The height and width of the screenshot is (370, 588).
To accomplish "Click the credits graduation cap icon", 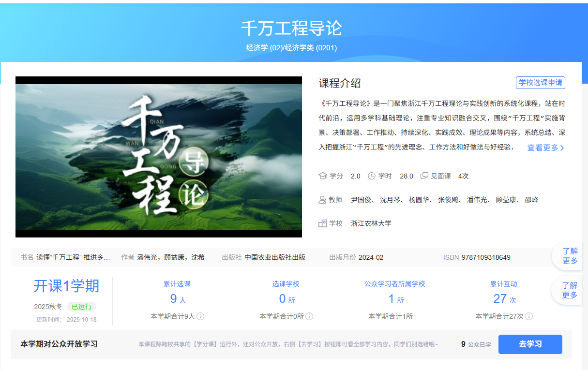I will pyautogui.click(x=323, y=176).
